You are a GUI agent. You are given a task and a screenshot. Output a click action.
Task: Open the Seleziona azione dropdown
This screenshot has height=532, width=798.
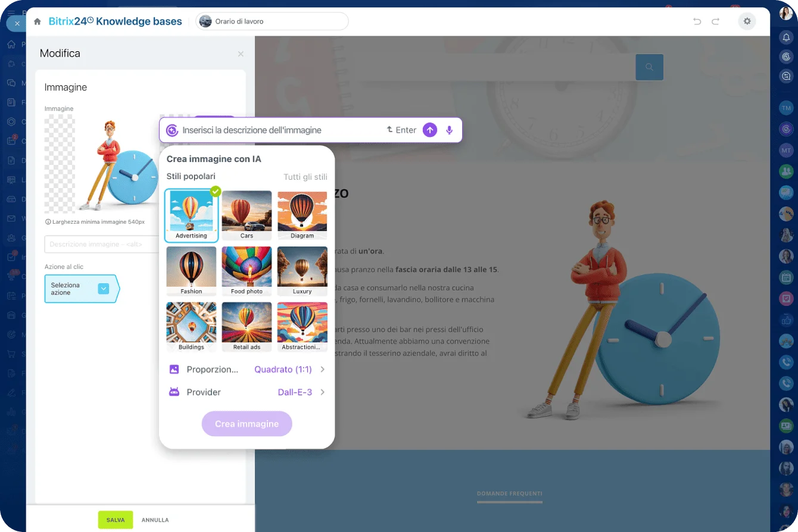104,289
